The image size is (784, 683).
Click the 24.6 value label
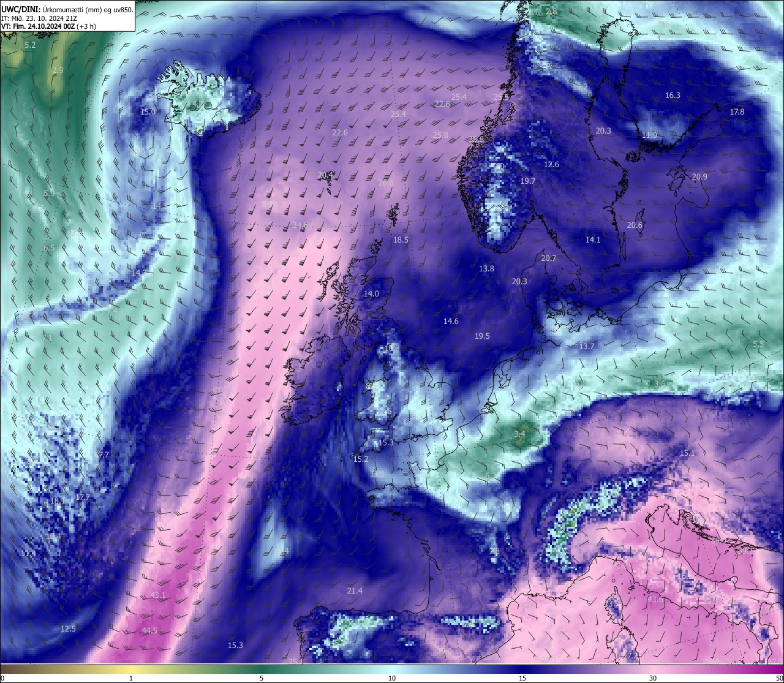(300, 225)
